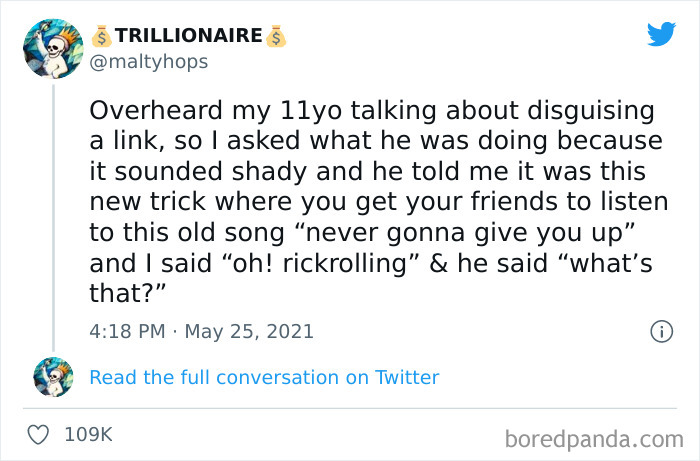Open the TRILLIONAIRE display name

click(x=189, y=37)
